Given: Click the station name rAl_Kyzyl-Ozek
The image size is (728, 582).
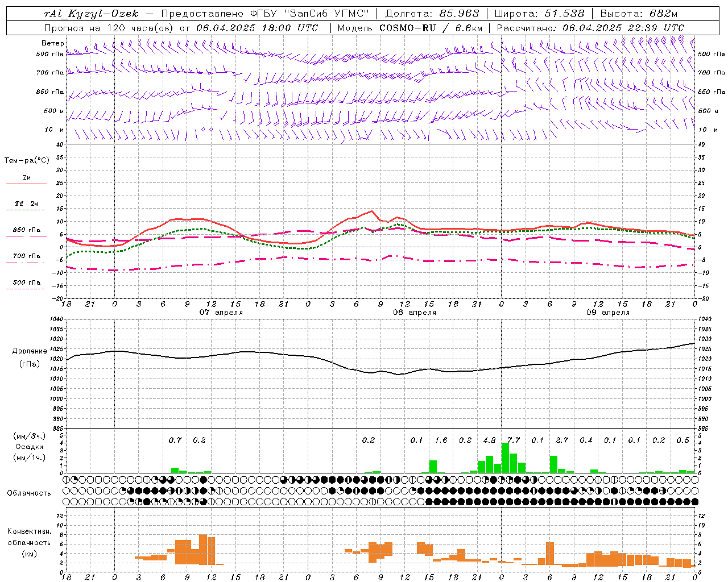Looking at the screenshot, I should 92,14.
